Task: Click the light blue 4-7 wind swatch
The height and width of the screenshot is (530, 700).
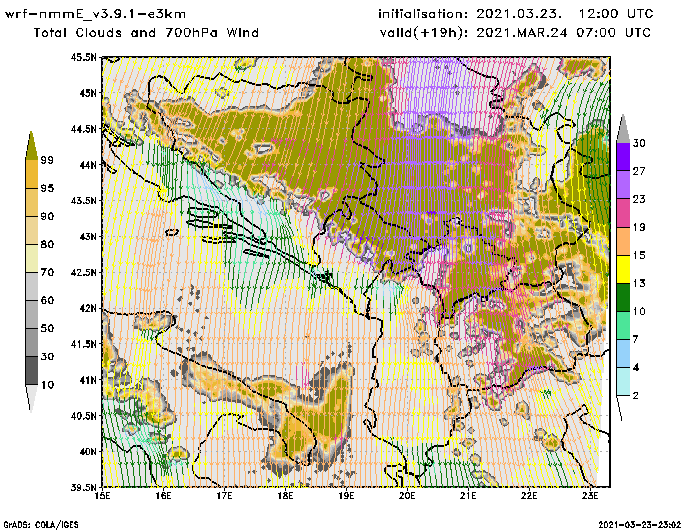Action: click(623, 354)
